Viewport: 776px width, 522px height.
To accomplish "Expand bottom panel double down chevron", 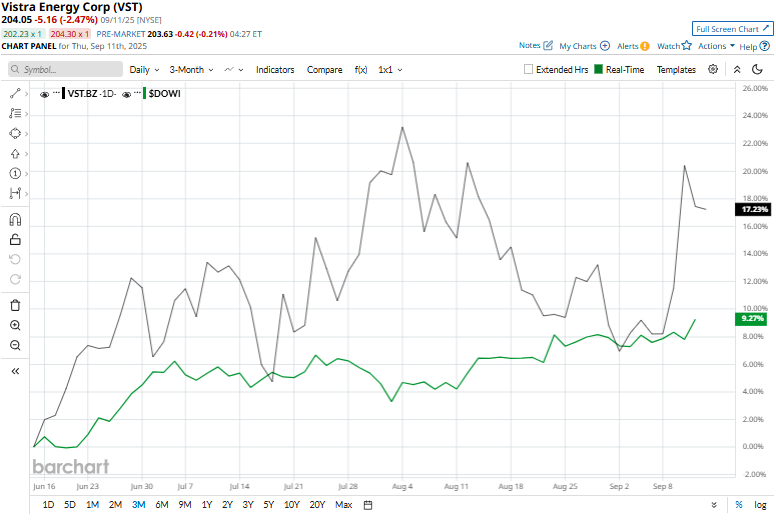I will click(714, 505).
